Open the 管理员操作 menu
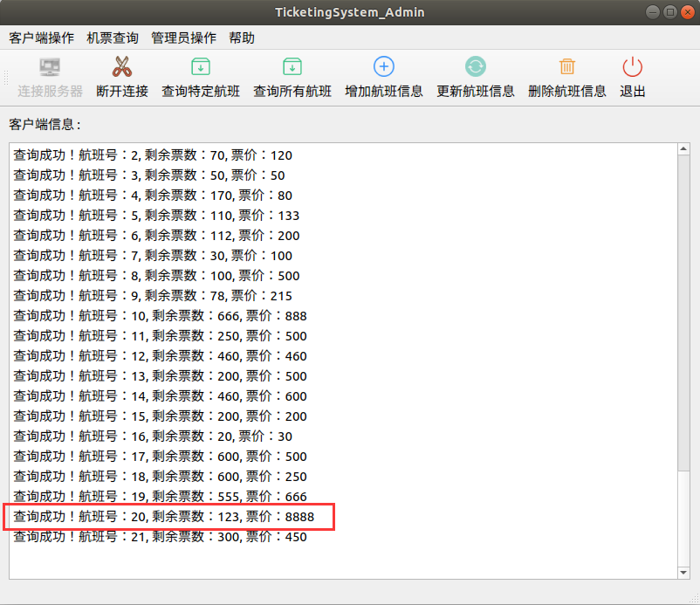The height and width of the screenshot is (605, 700). click(183, 38)
